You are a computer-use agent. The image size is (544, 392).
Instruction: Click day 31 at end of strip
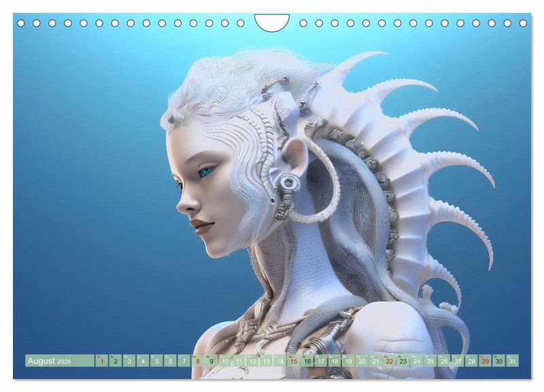[513, 361]
